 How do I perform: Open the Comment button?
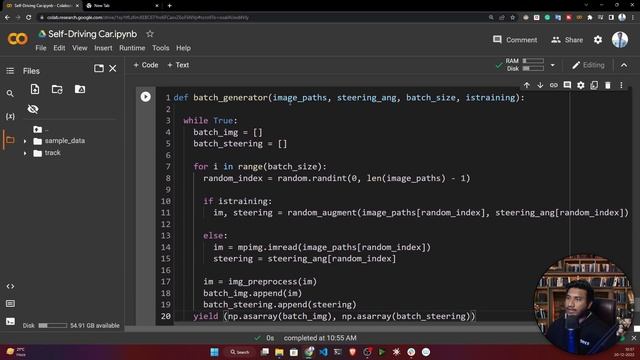(x=515, y=40)
